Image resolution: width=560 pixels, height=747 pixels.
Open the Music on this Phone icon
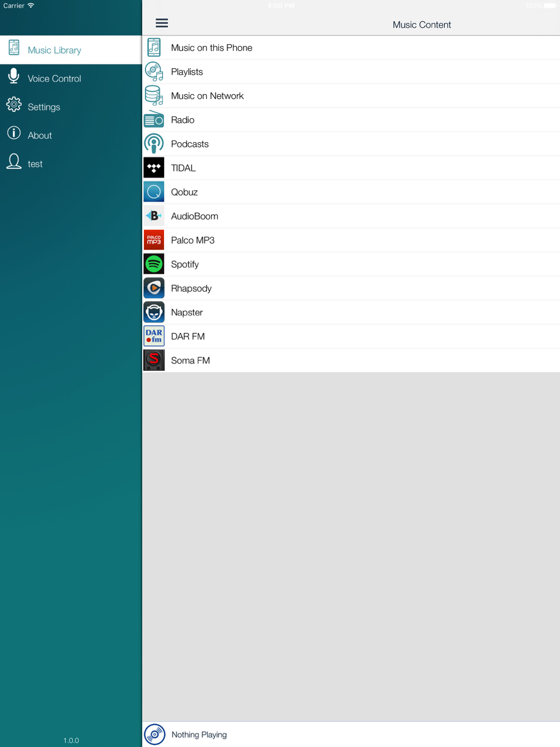pos(154,48)
